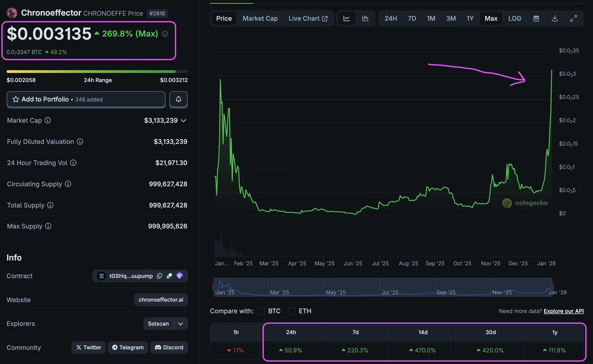This screenshot has height=364, width=593.
Task: Click the 14d change value 470.0%
Action: (x=423, y=350)
